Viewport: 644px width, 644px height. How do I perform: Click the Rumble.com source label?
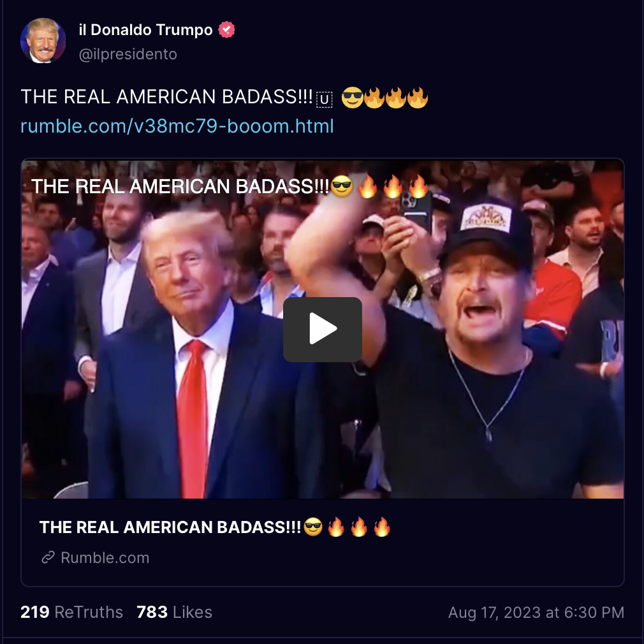point(105,558)
